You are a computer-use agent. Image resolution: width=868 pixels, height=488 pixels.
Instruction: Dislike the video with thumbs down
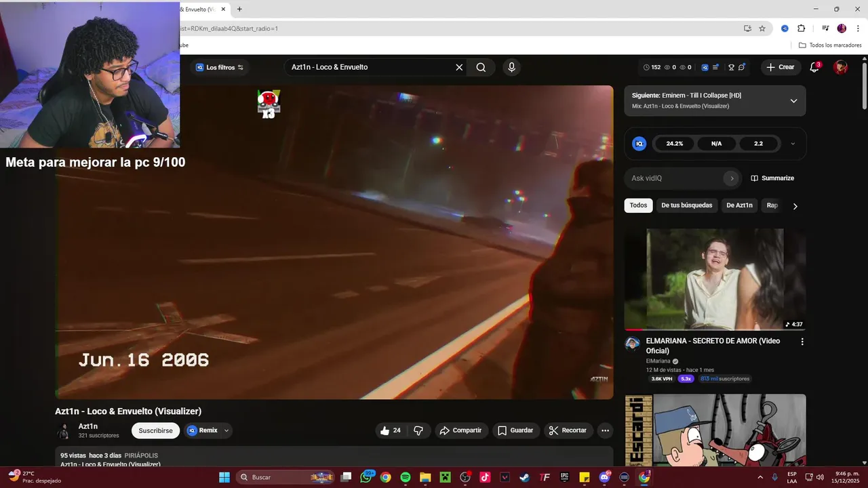coord(418,430)
